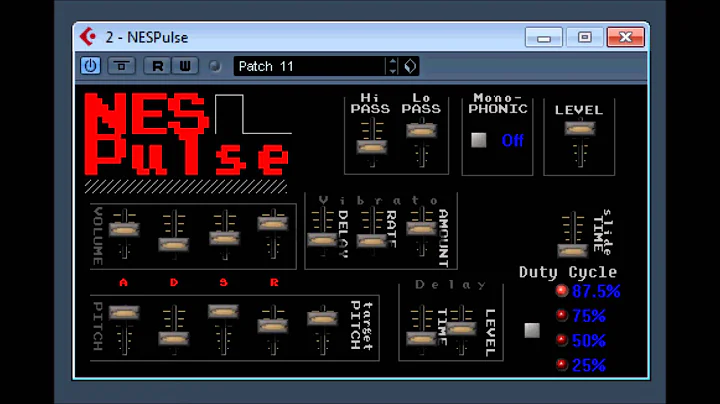
Task: Enable Read automation (R) button
Action: pyautogui.click(x=157, y=66)
